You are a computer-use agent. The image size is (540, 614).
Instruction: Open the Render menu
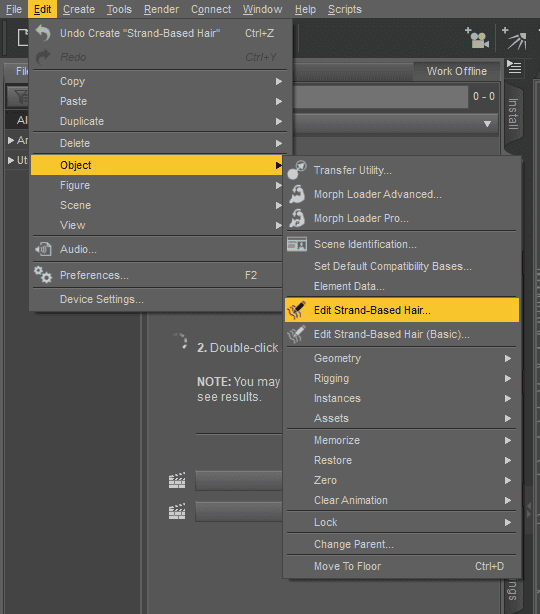pos(161,9)
